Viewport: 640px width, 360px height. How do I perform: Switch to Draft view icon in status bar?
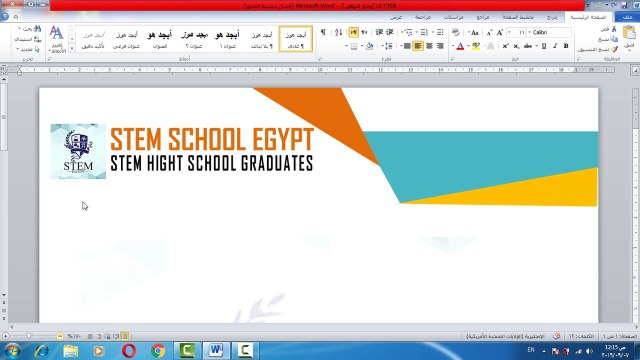[90, 336]
